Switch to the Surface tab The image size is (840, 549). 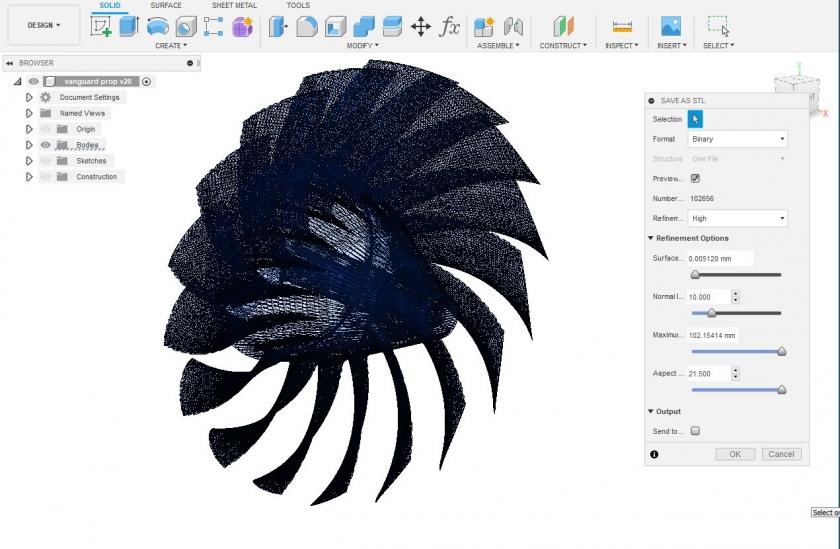[x=166, y=6]
